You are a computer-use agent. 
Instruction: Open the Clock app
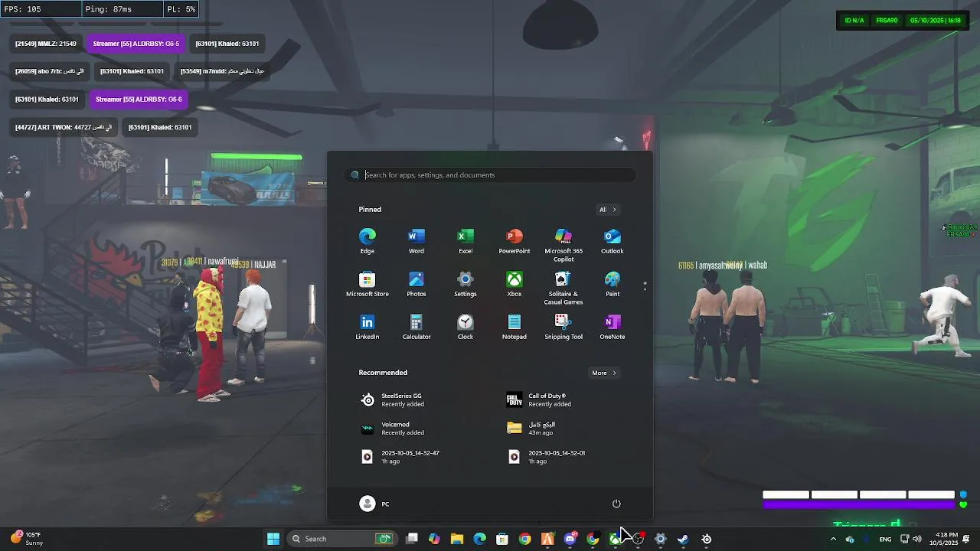[465, 327]
